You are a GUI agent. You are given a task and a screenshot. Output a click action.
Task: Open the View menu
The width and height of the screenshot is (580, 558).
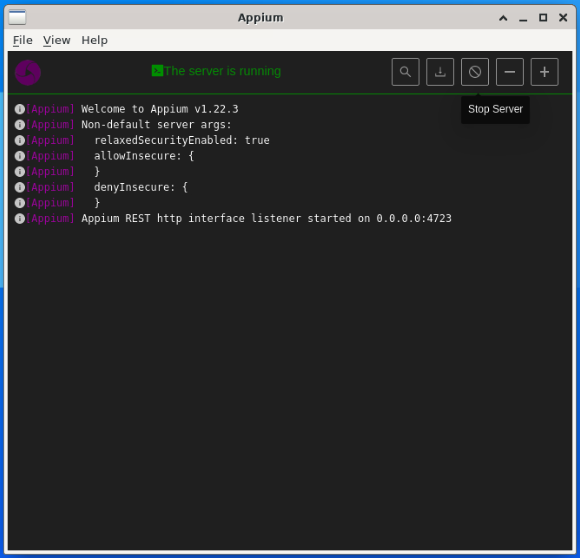coord(57,40)
